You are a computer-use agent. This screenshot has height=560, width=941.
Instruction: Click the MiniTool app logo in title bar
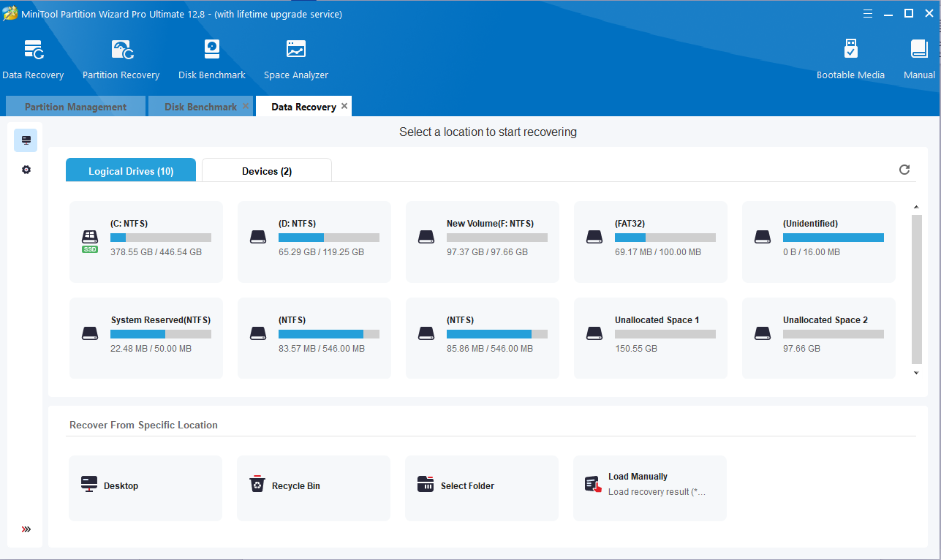10,13
